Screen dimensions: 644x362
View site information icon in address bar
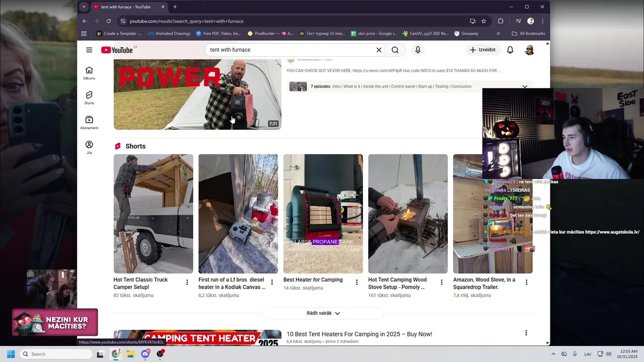(x=123, y=21)
